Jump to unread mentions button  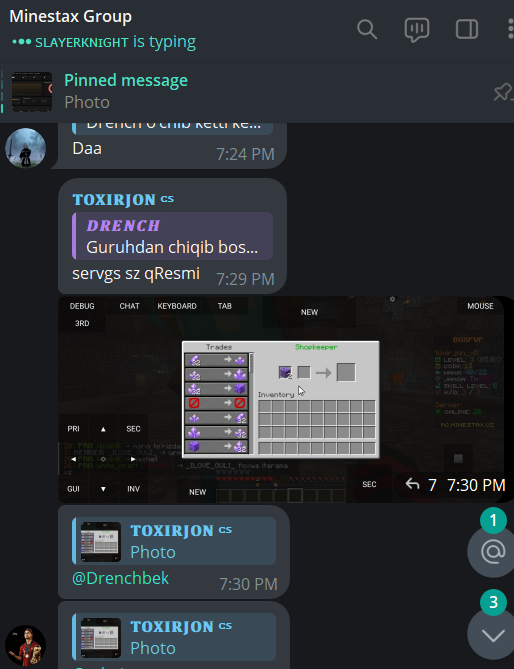coord(493,552)
